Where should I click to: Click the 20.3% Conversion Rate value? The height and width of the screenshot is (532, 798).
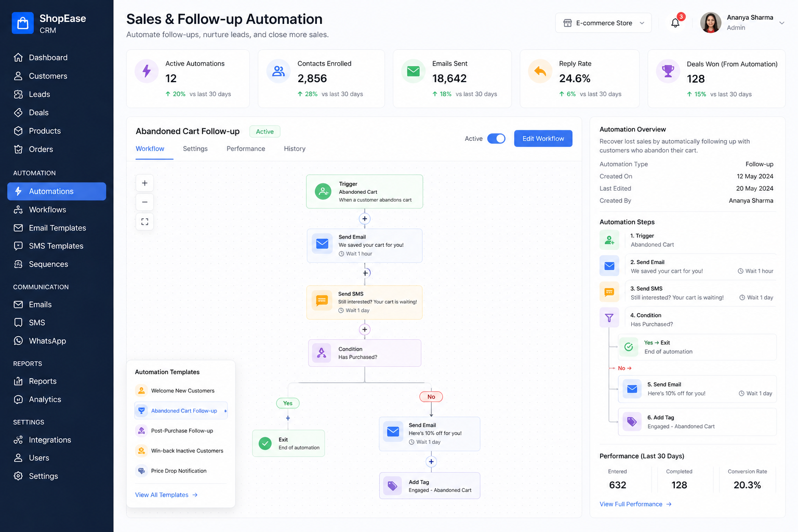tap(747, 485)
